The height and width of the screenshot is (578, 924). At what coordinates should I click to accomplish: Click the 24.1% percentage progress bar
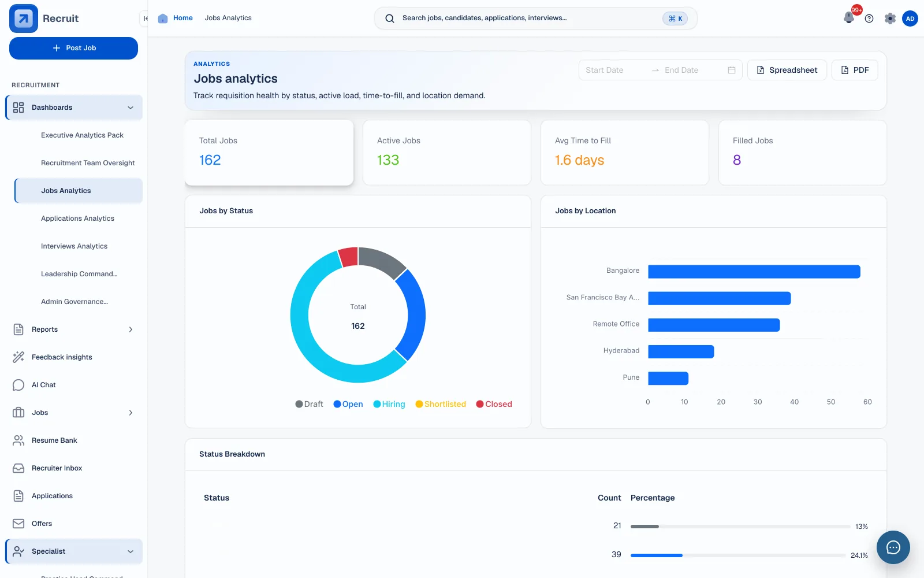739,555
